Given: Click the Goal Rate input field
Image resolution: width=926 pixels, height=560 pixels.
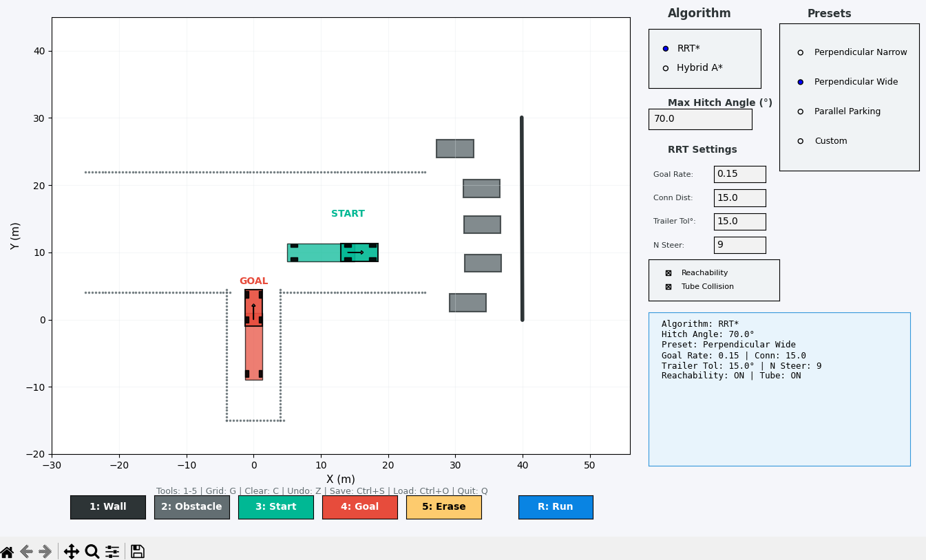Looking at the screenshot, I should click(739, 174).
